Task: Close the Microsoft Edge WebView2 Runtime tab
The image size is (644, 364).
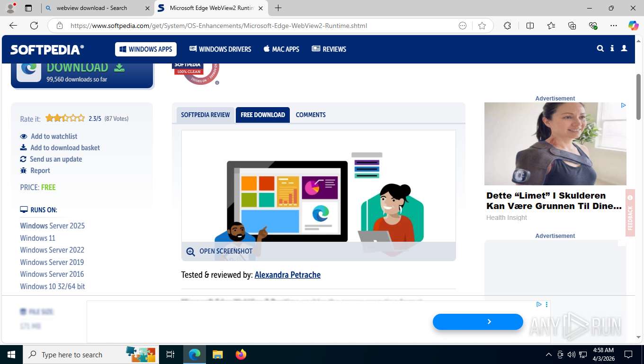Action: (260, 8)
